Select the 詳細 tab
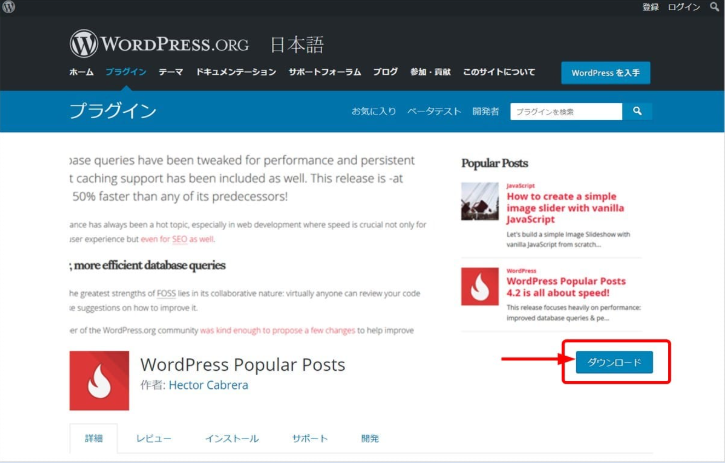 pos(94,438)
